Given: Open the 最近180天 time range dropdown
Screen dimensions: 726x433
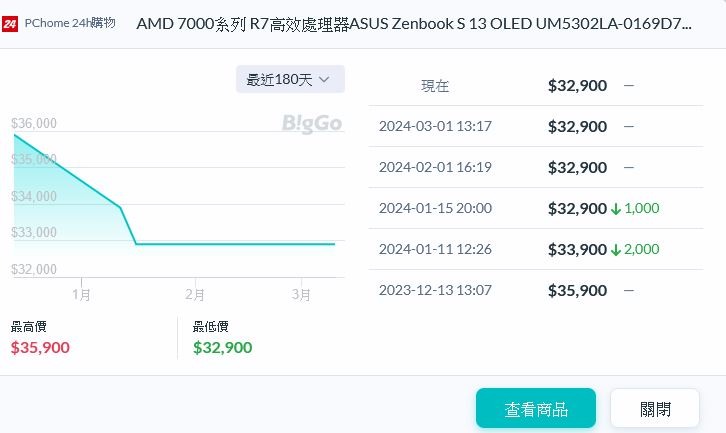Looking at the screenshot, I should [x=290, y=79].
